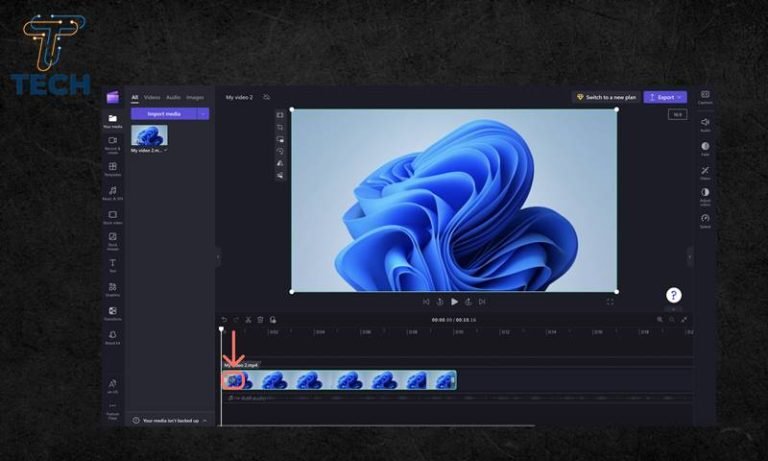Open the Brand kit section

pyautogui.click(x=113, y=337)
